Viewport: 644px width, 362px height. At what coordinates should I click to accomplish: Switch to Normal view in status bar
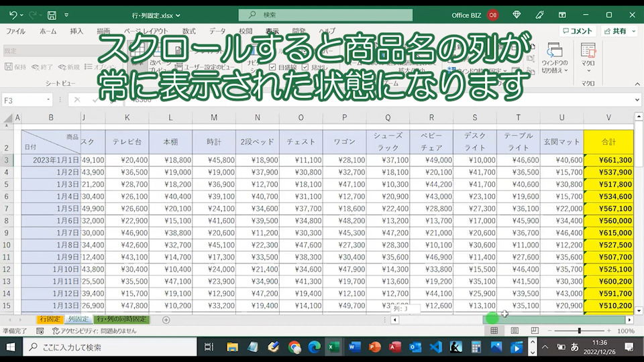point(494,330)
